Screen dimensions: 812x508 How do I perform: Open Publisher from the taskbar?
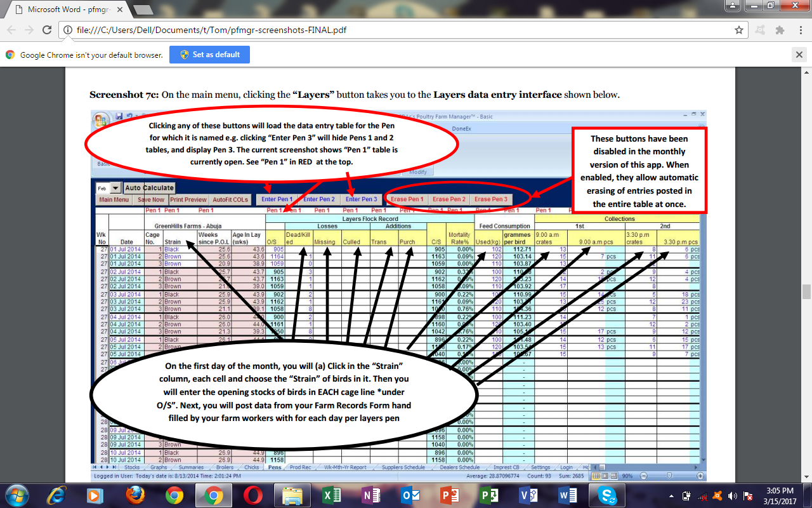[488, 495]
